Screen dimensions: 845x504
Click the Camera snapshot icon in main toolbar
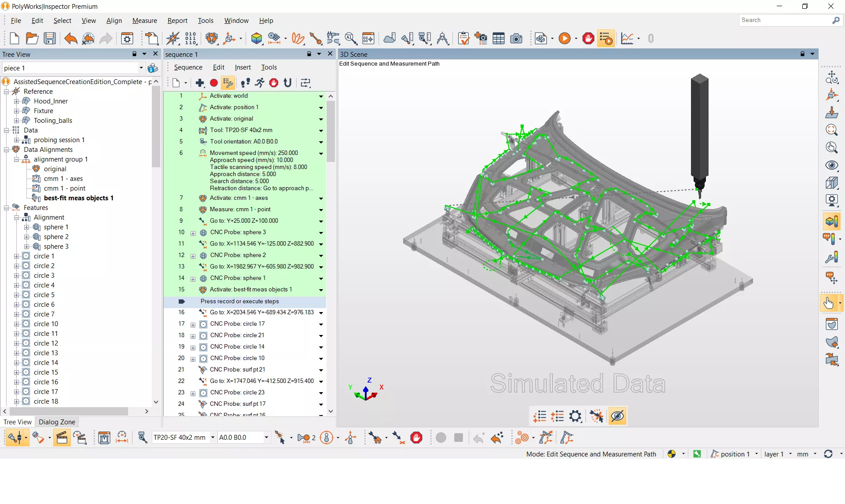coord(516,39)
